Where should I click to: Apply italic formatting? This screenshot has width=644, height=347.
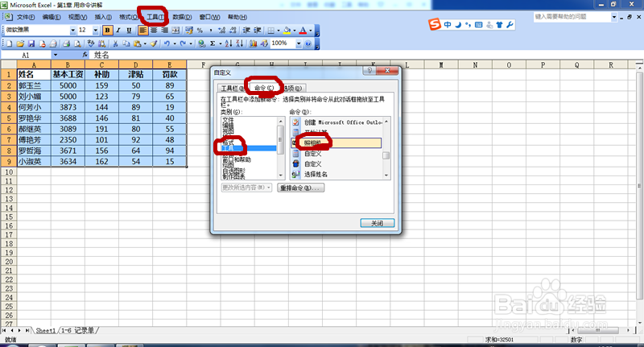(x=118, y=30)
